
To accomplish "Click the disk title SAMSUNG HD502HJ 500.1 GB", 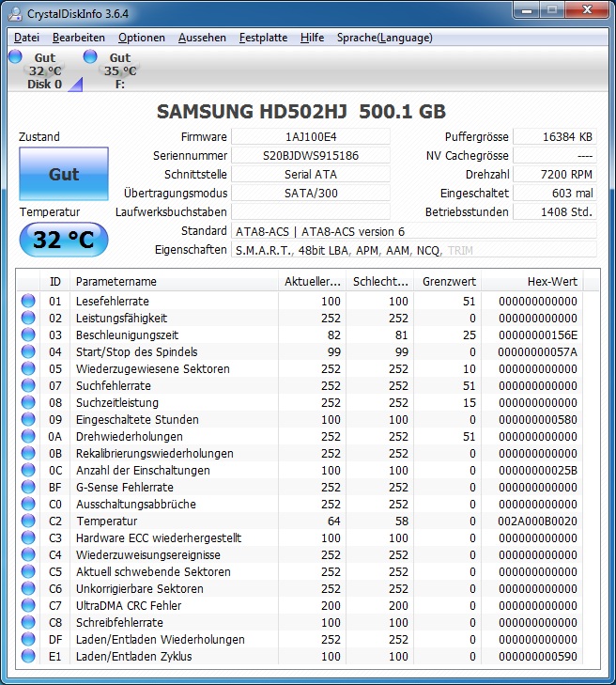I will (x=301, y=112).
